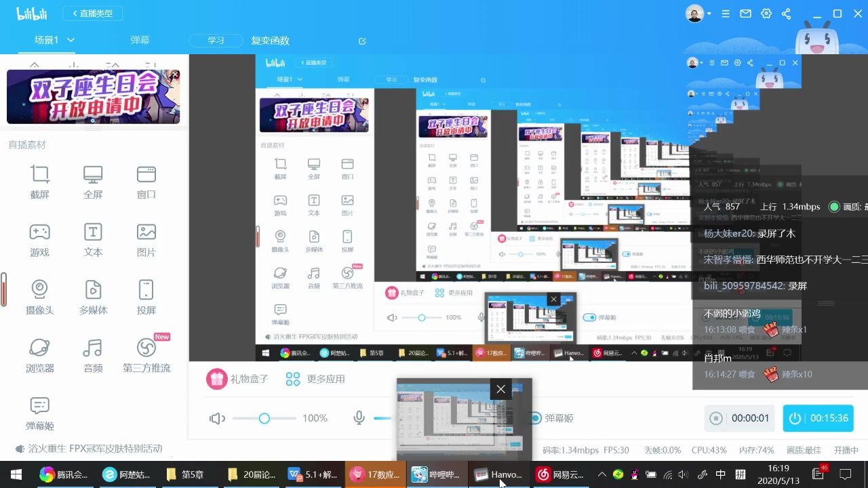Mute the speaker volume icon
This screenshot has width=868, height=488.
(x=217, y=418)
